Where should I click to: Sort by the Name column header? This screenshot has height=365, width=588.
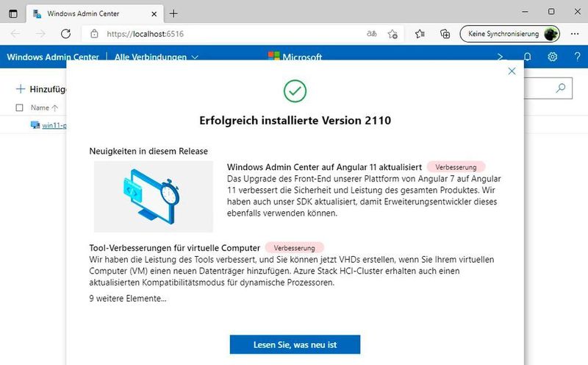coord(44,107)
